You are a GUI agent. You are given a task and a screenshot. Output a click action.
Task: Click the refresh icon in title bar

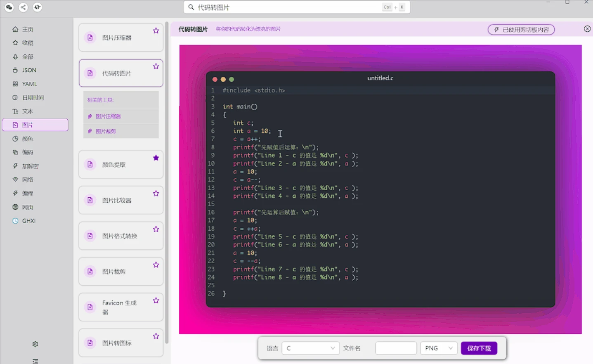pos(37,7)
